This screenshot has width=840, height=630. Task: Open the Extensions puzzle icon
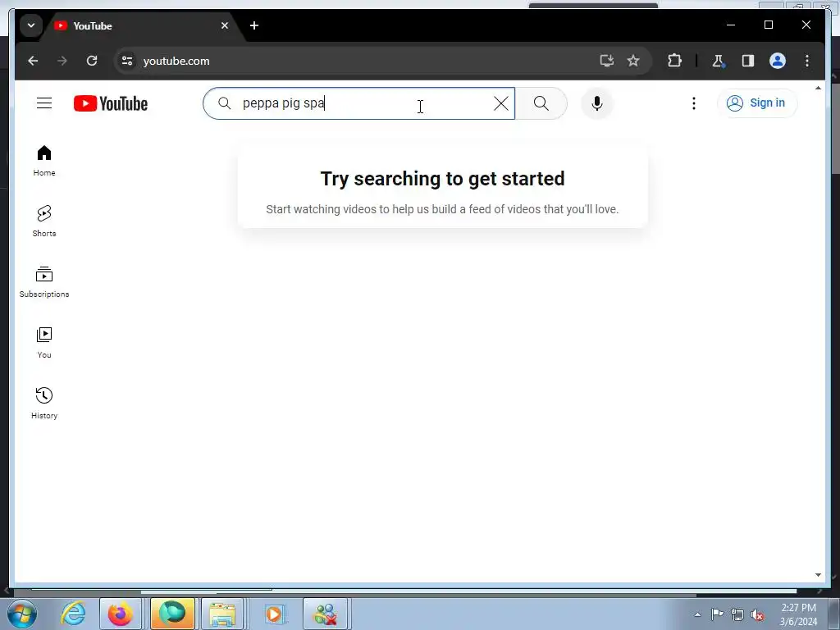[x=674, y=61]
